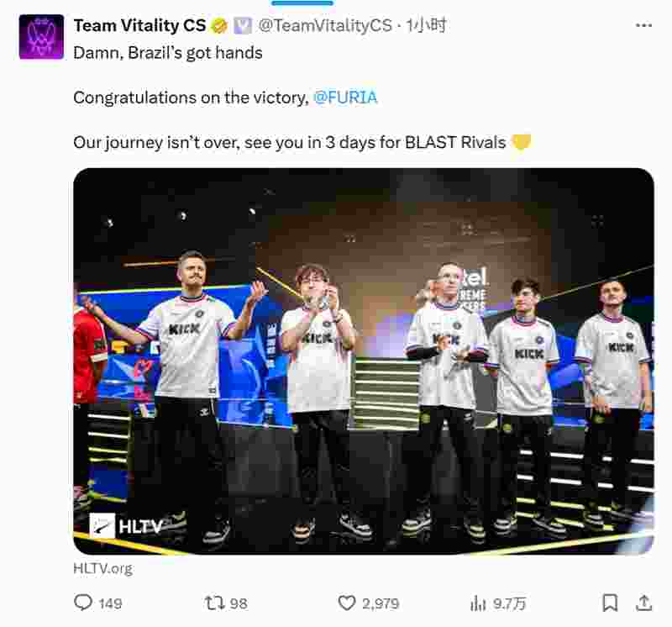Open the three-dot more options menu

(643, 26)
